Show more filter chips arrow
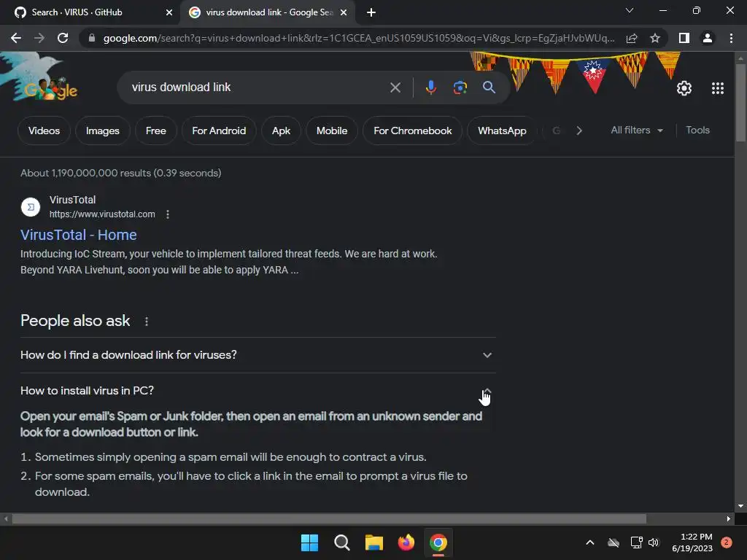The height and width of the screenshot is (560, 747). coord(578,131)
